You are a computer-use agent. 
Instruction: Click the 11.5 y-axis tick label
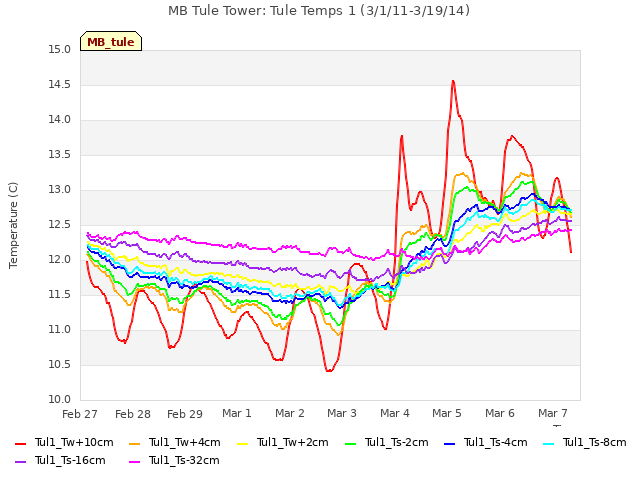click(60, 295)
